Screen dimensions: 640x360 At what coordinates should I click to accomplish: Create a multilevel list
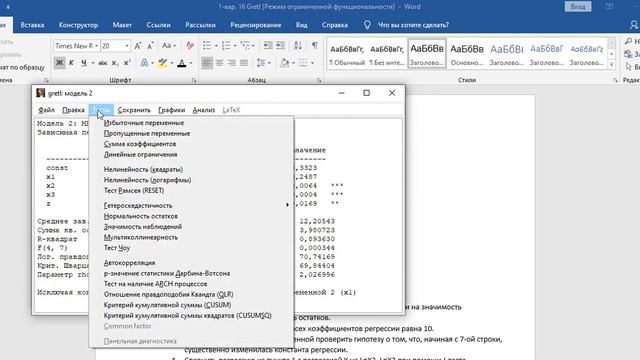(x=245, y=45)
